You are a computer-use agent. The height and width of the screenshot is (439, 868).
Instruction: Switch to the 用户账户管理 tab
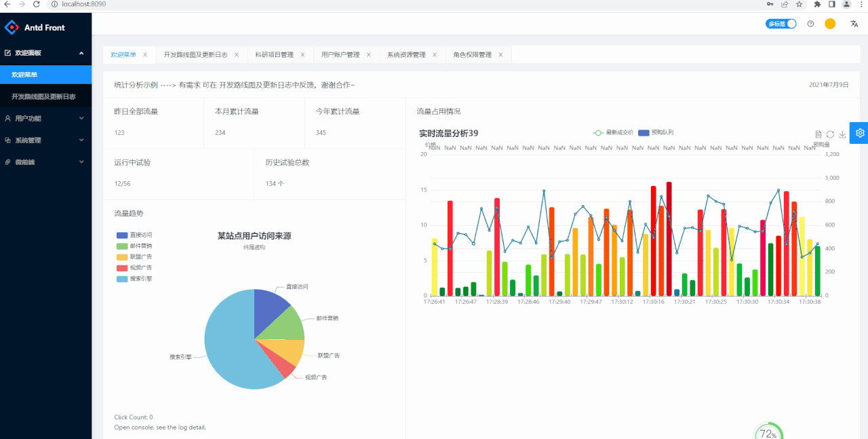tap(340, 55)
